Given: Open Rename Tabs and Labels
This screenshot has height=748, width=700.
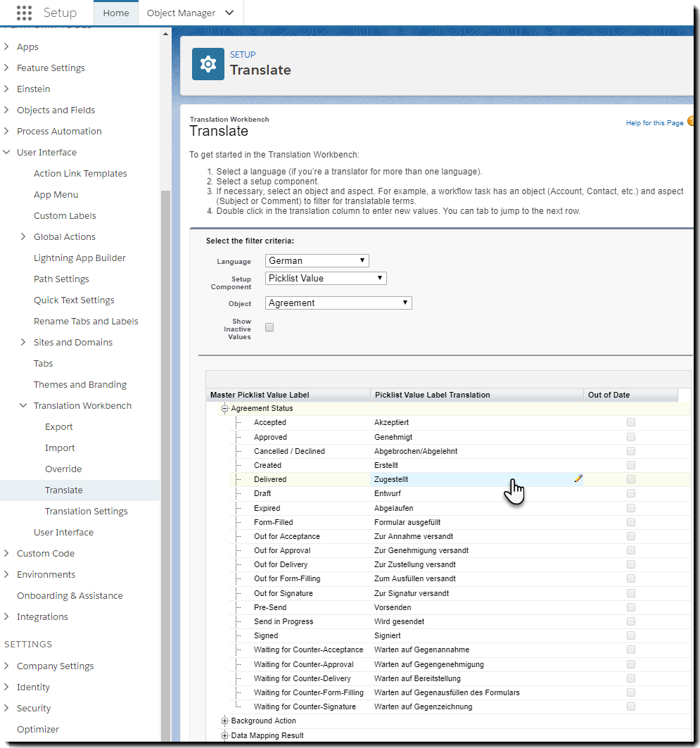Looking at the screenshot, I should point(86,321).
